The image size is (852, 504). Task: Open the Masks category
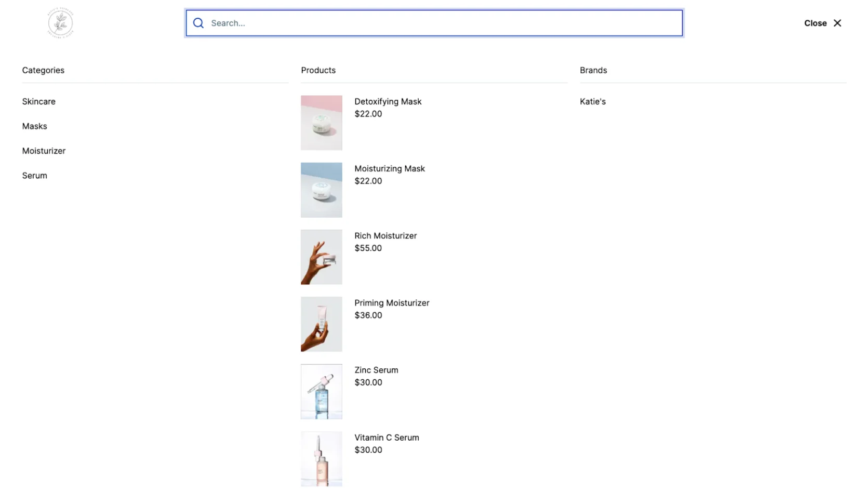[x=35, y=126]
